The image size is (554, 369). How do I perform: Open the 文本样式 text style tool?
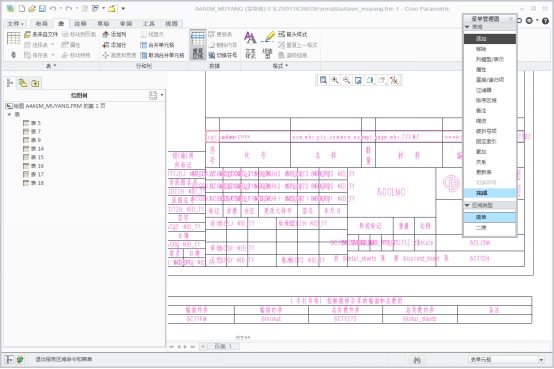point(250,45)
